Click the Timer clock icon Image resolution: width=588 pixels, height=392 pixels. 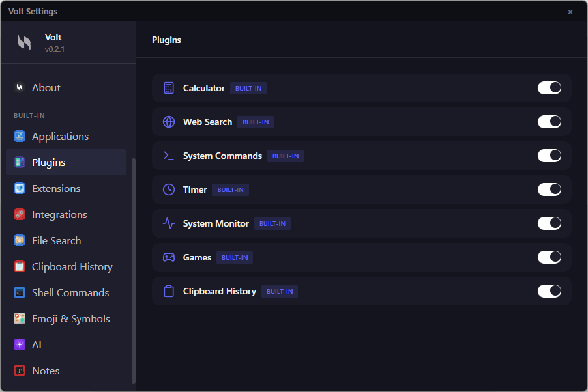coord(169,189)
